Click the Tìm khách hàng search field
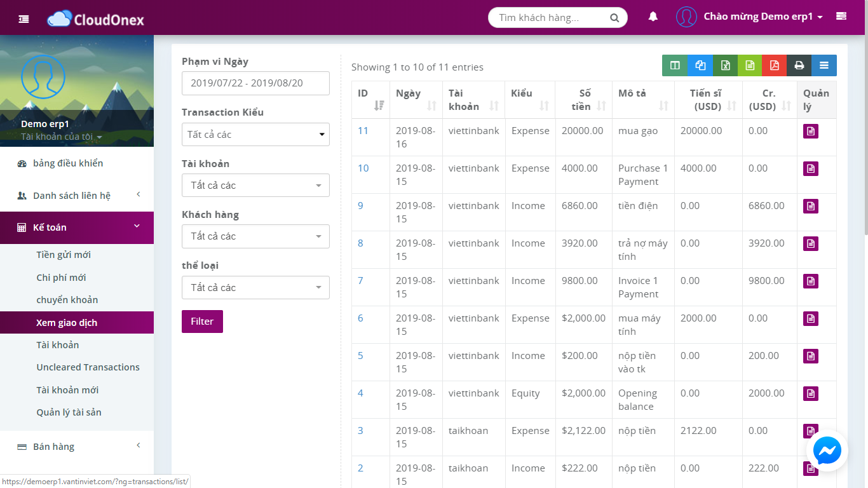Image resolution: width=868 pixels, height=488 pixels. coord(552,18)
